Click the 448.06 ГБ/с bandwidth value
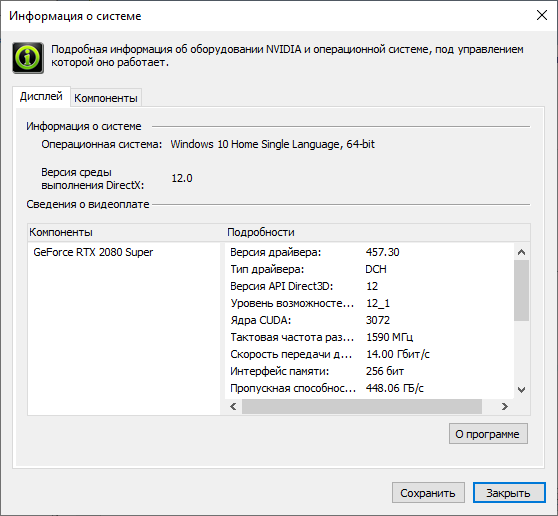This screenshot has width=558, height=516. coord(395,388)
